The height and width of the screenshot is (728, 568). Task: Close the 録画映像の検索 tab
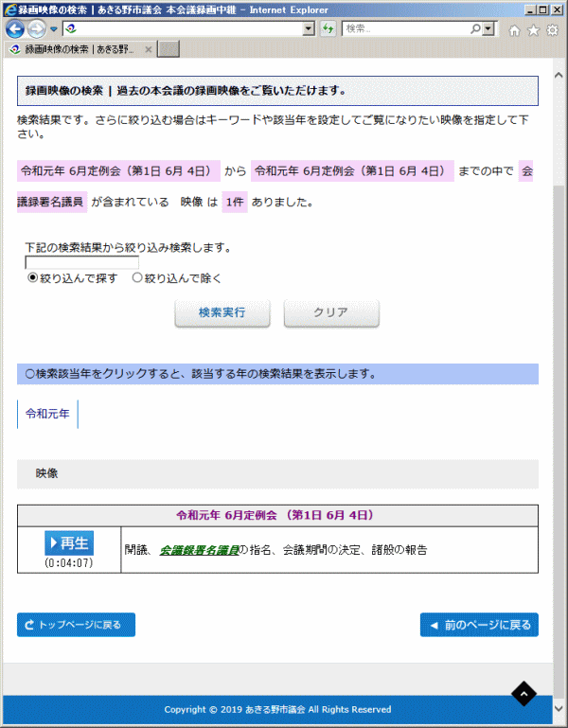(149, 49)
